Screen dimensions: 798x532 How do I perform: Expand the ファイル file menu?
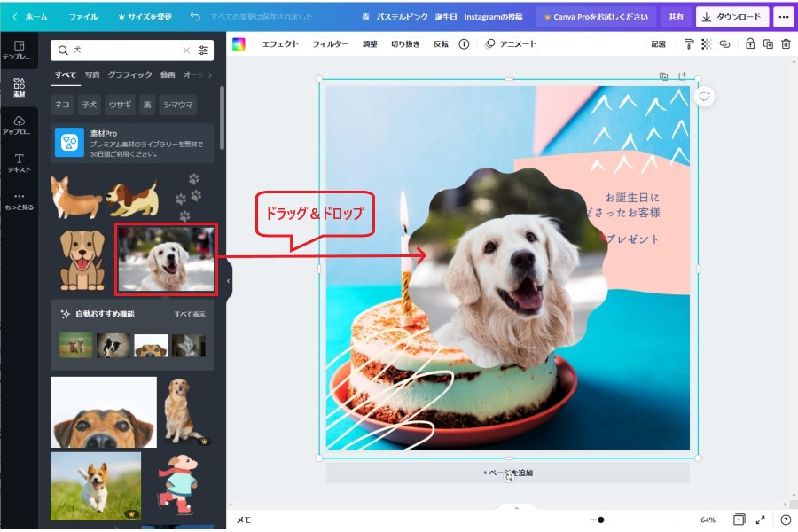click(83, 17)
